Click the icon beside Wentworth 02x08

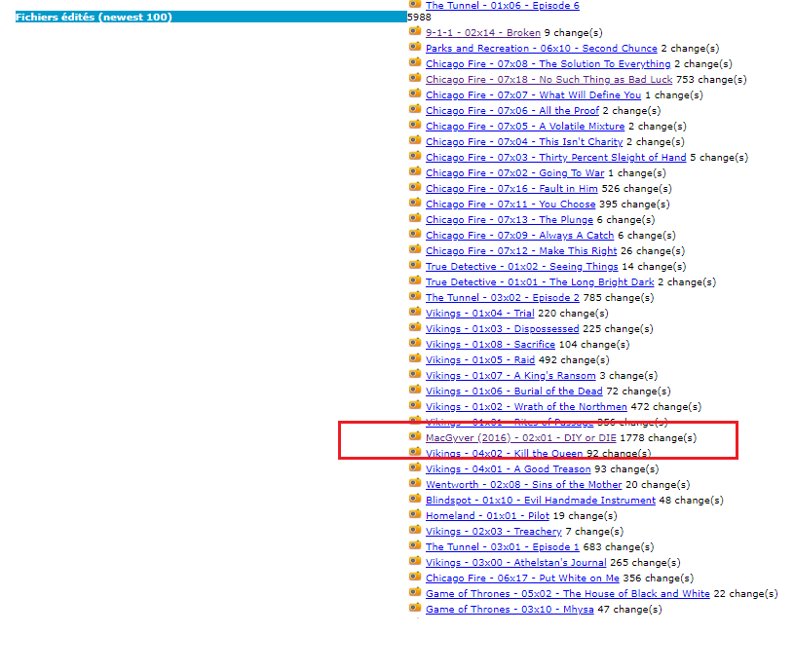coord(415,483)
